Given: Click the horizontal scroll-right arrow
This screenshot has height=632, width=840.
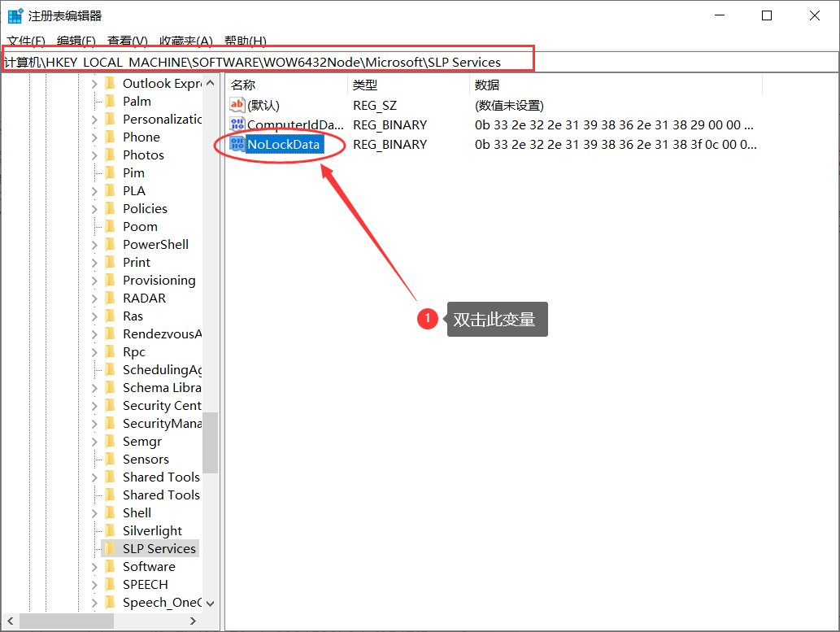Looking at the screenshot, I should [x=193, y=621].
